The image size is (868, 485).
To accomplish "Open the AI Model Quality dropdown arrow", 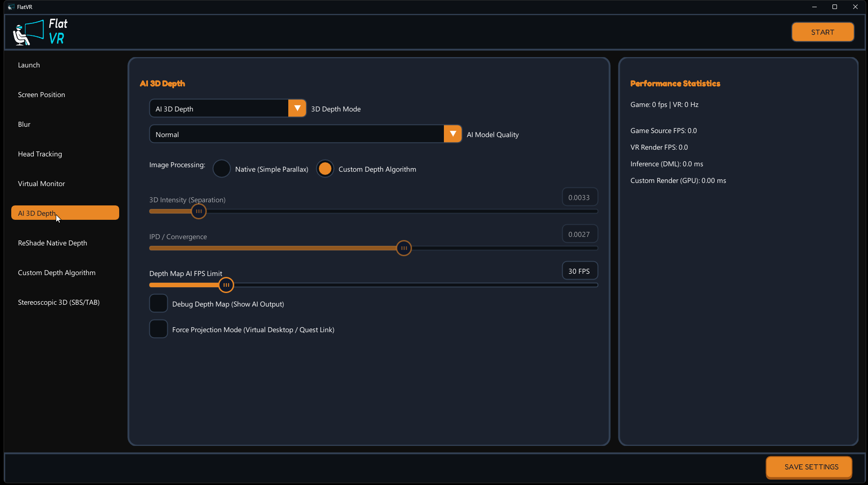I will pos(452,134).
